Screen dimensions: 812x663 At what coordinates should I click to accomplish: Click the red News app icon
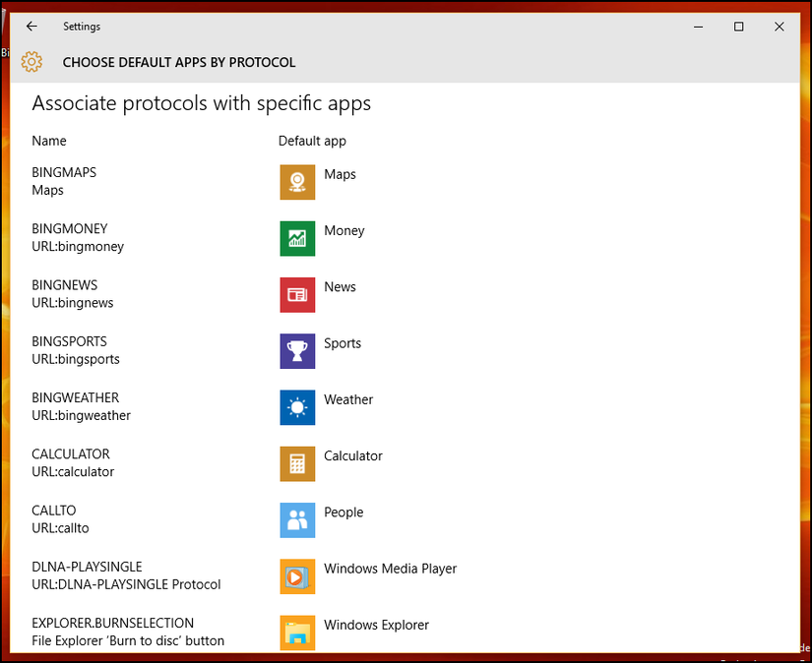(297, 294)
